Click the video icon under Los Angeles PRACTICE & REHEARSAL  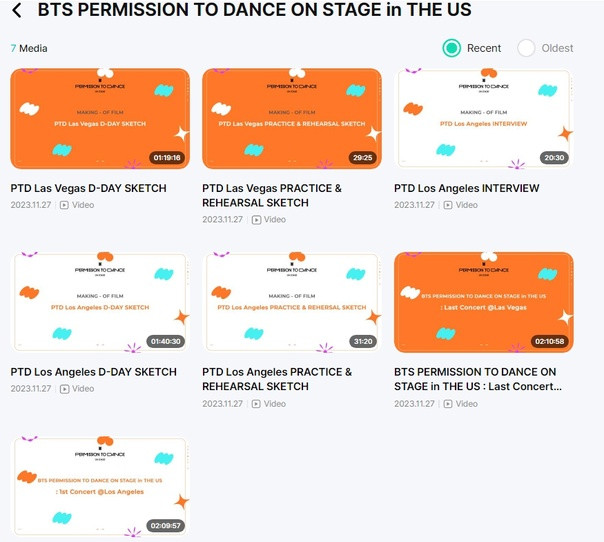tap(256, 404)
